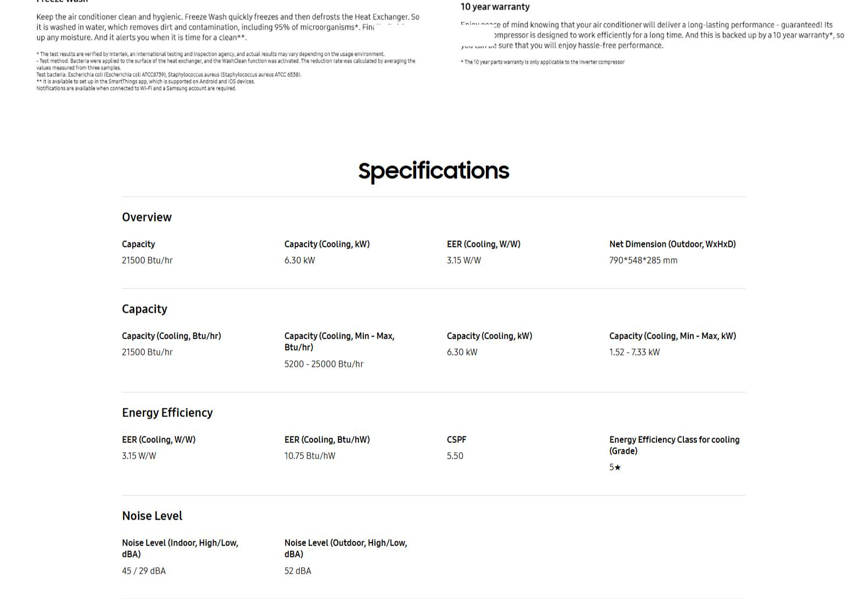Click the CSPF label
The image size is (868, 599).
click(x=457, y=440)
